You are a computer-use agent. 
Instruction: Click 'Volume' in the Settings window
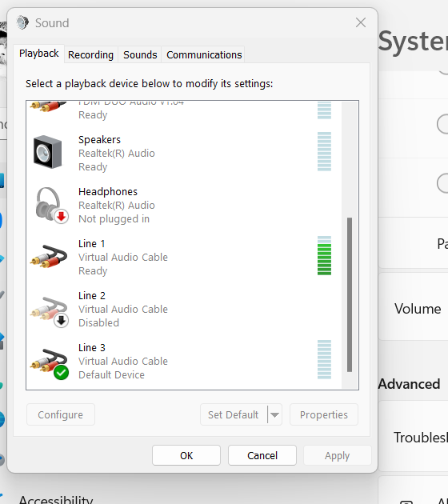(418, 309)
